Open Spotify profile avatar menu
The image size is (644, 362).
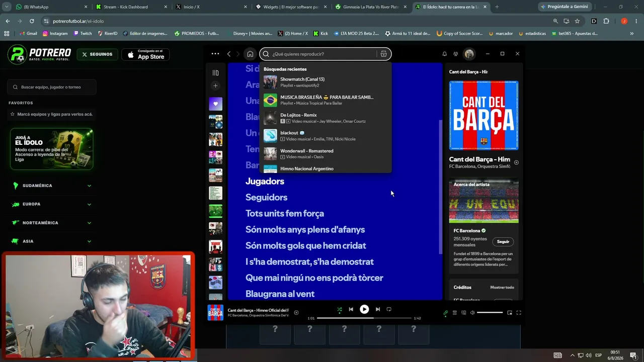click(469, 54)
